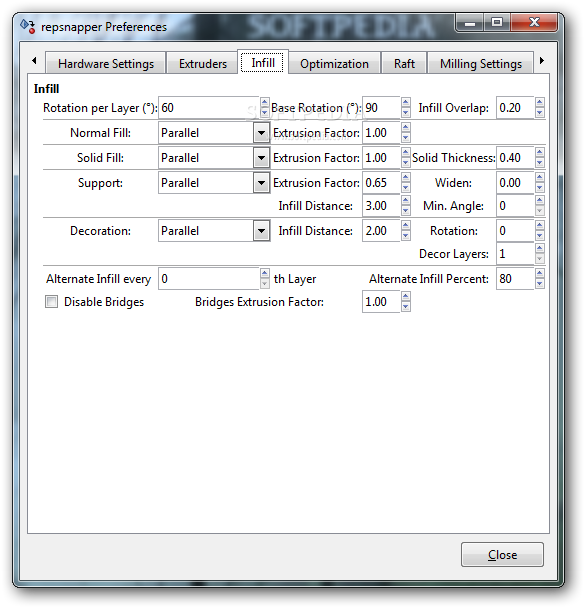
Task: Click the repsnapper title bar app icon
Action: coord(28,26)
